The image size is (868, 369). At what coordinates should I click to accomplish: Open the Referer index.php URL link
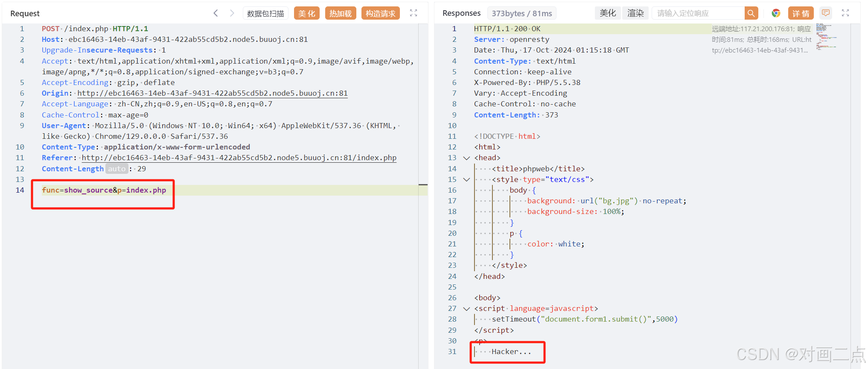coord(239,158)
